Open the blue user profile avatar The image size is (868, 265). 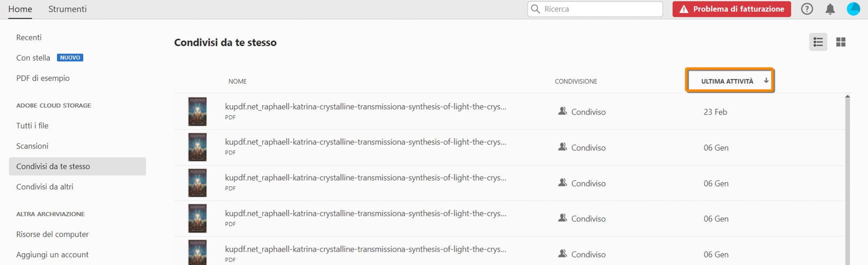pos(853,9)
